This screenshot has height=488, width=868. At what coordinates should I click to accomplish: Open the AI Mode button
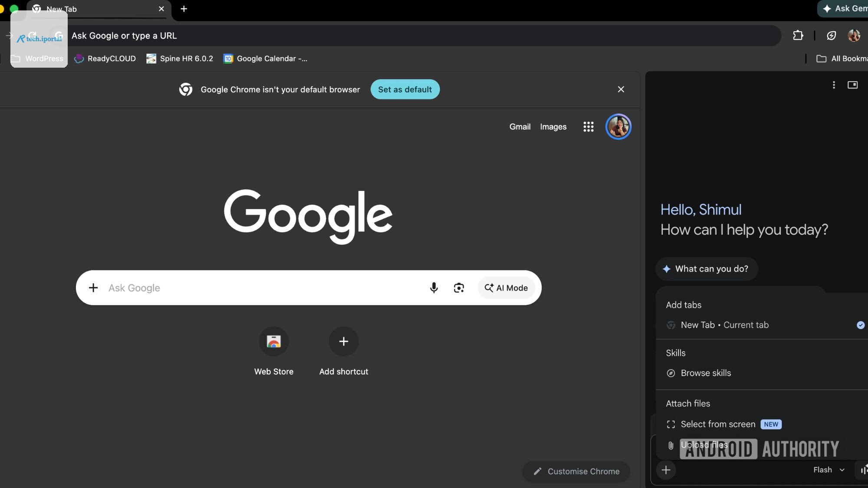tap(506, 288)
